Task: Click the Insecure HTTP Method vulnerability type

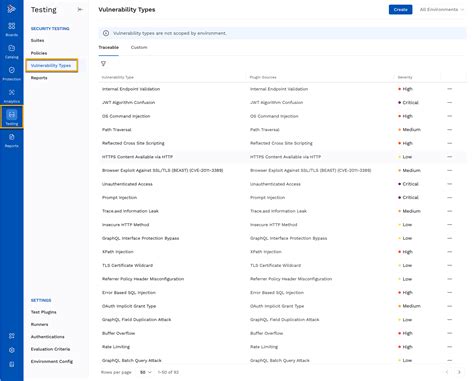Action: 125,225
